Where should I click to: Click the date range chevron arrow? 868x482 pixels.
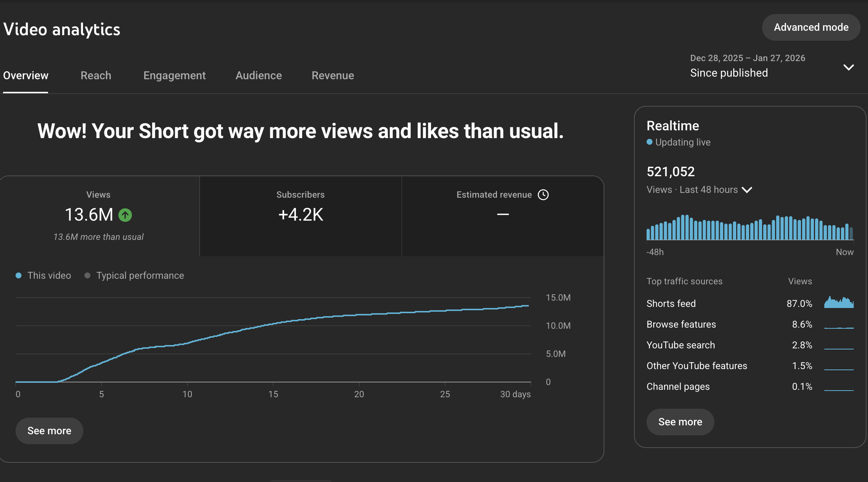(848, 67)
